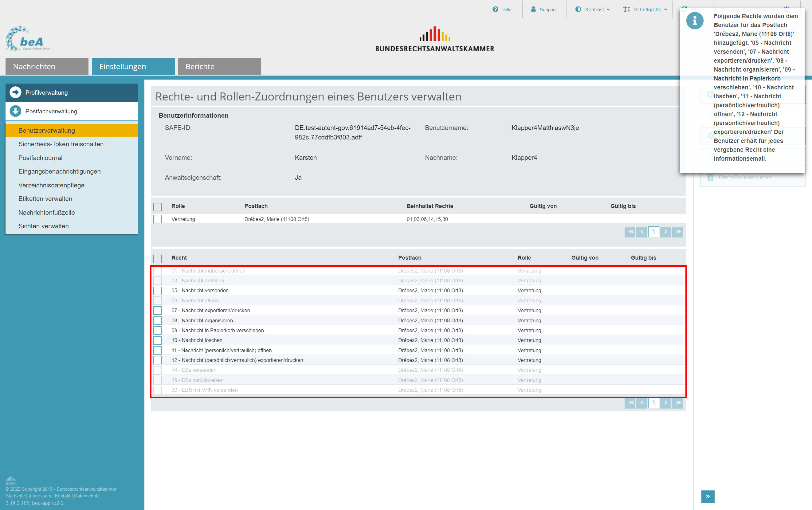Image resolution: width=812 pixels, height=510 pixels.
Task: Click the Profilverwaltung arrow icon
Action: [x=15, y=92]
